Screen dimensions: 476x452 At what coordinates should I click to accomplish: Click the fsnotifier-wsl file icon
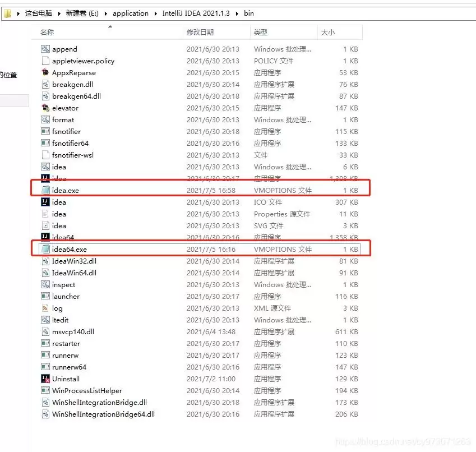click(45, 155)
